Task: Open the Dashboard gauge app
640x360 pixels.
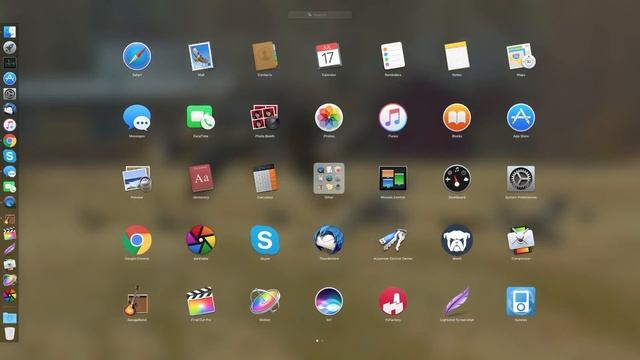Action: click(x=457, y=179)
